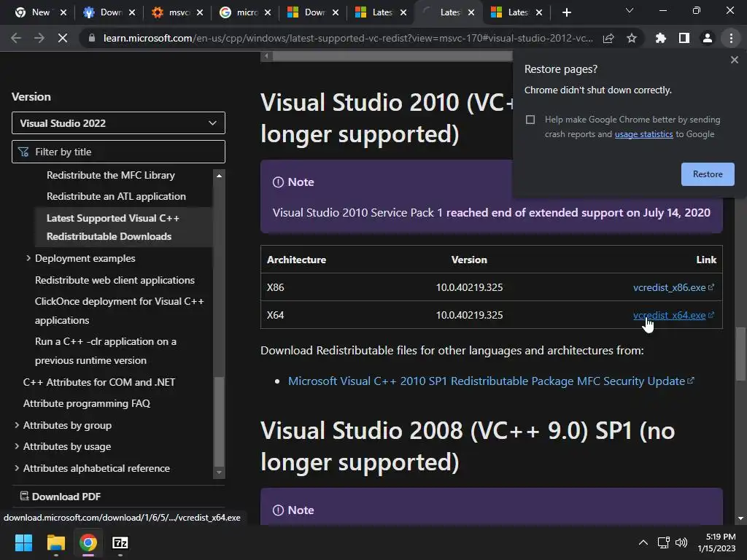Open volume tray icon
This screenshot has width=747, height=560.
681,542
